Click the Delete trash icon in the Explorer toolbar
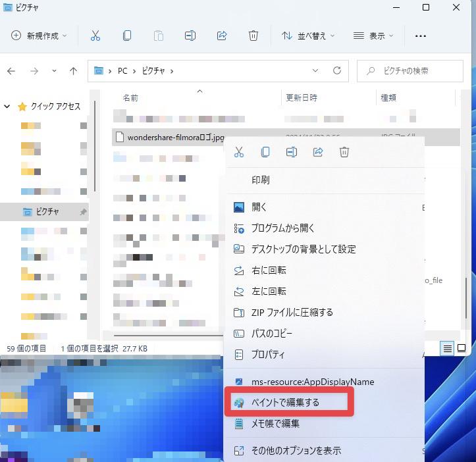The height and width of the screenshot is (462, 476). coord(253,36)
